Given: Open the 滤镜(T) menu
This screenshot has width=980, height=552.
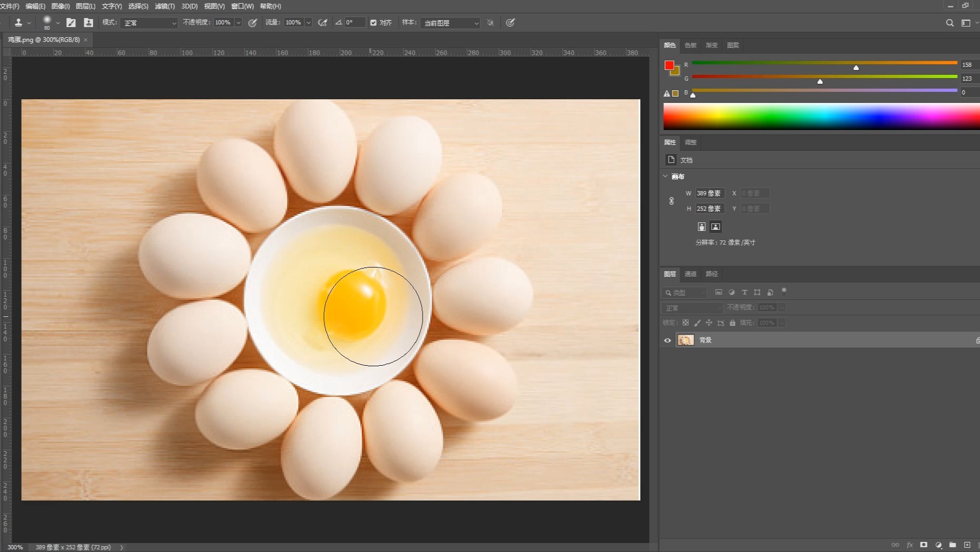Looking at the screenshot, I should 164,6.
